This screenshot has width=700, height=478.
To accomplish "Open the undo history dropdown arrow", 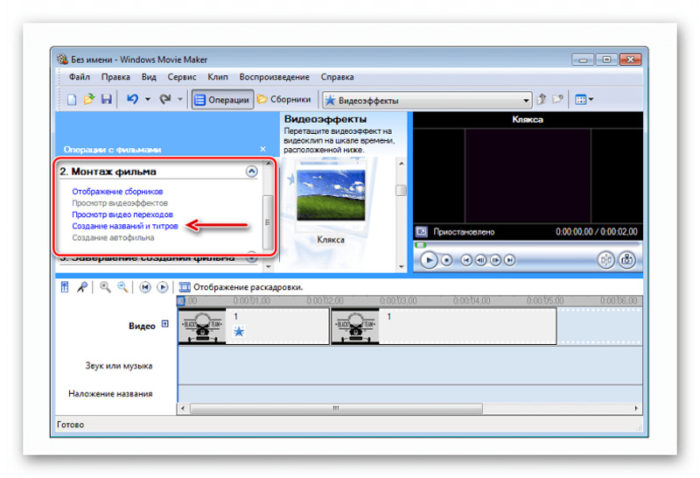I will coord(148,100).
